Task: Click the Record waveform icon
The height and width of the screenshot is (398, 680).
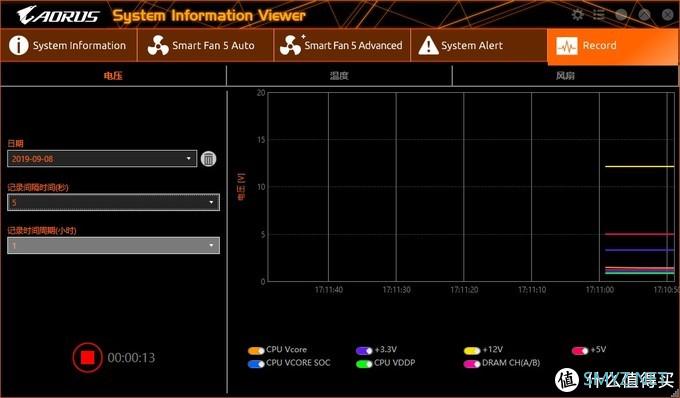Action: [x=567, y=46]
